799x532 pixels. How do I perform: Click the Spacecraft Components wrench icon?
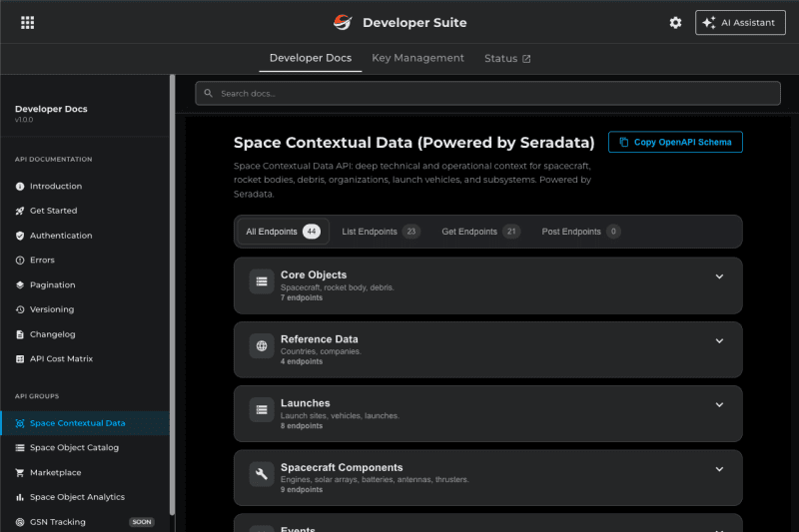point(262,474)
